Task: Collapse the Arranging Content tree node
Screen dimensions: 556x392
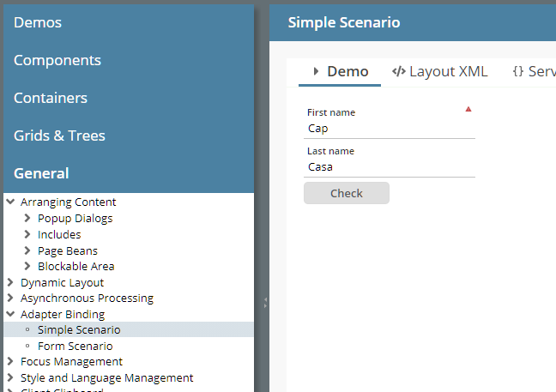Action: [x=10, y=202]
